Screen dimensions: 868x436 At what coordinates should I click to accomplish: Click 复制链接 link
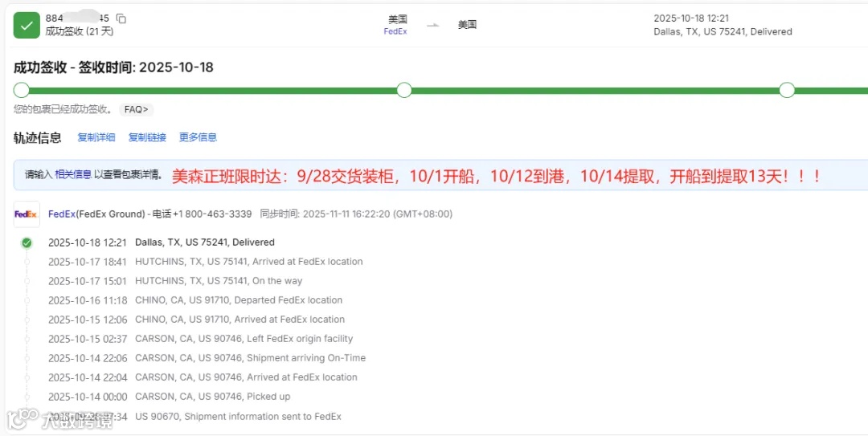(x=147, y=137)
